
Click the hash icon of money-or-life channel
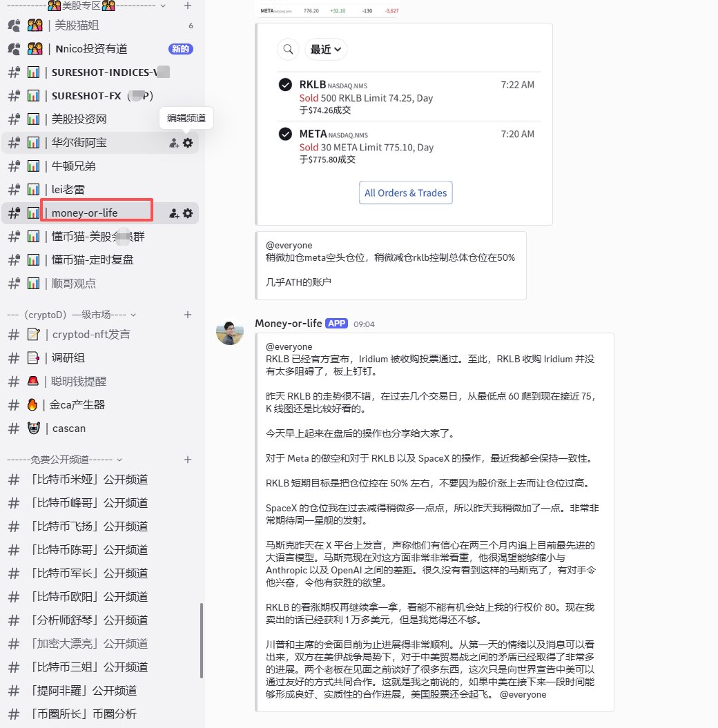14,213
